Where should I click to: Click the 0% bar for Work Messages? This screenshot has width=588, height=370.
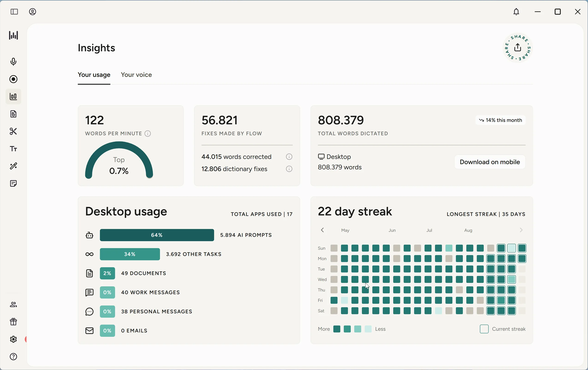[107, 293]
